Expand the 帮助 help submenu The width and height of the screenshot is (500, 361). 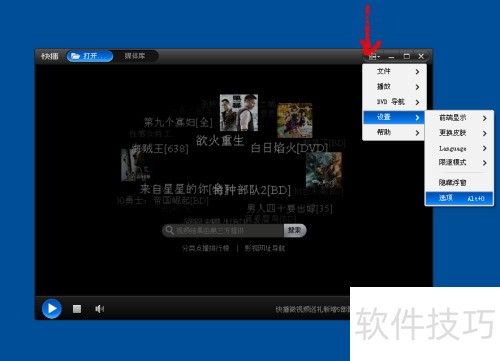coord(394,132)
